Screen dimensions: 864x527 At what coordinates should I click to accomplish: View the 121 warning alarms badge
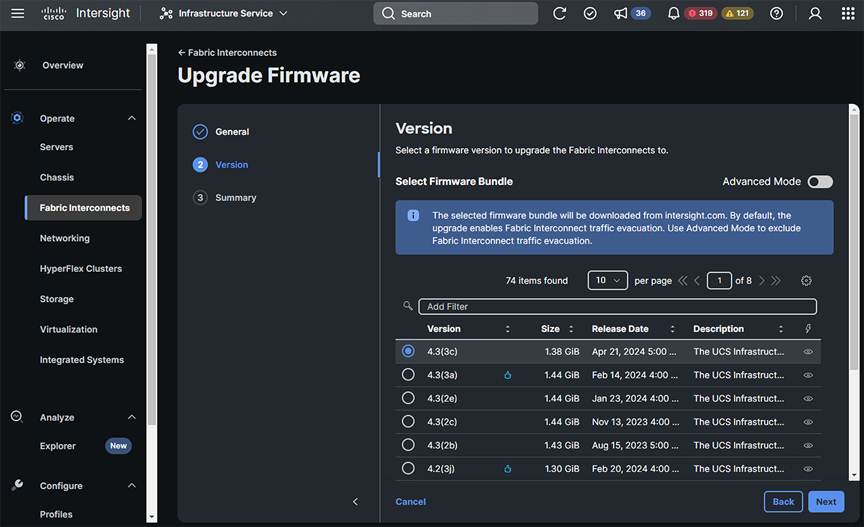click(x=737, y=13)
